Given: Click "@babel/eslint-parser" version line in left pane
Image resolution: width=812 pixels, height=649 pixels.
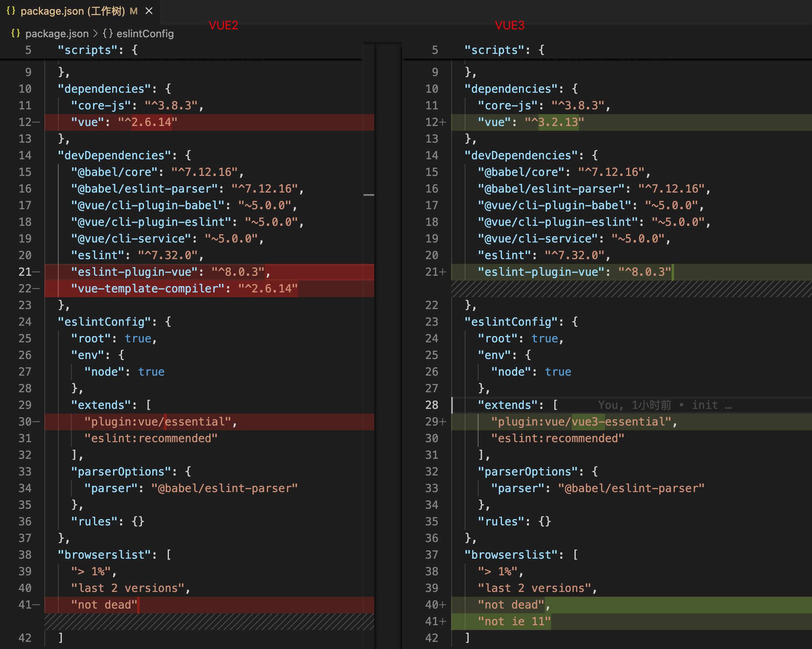Looking at the screenshot, I should (x=187, y=189).
